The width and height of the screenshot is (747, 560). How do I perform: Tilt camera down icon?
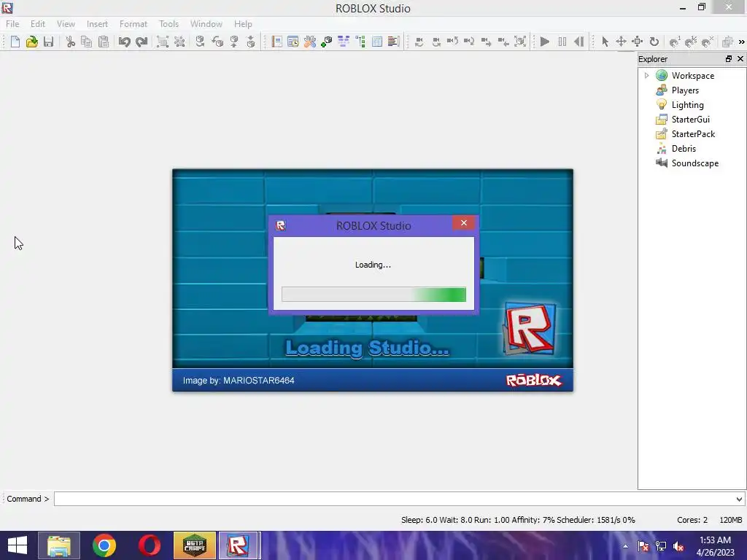coord(469,42)
